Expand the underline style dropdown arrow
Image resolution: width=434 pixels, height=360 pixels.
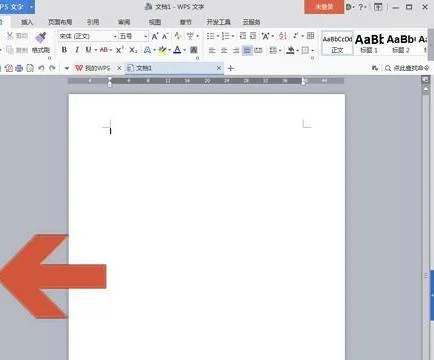click(x=95, y=50)
